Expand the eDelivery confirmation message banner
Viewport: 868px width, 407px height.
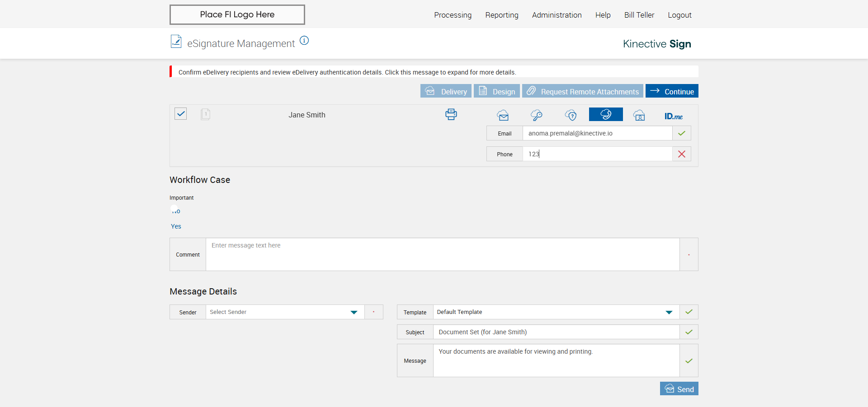(x=347, y=72)
